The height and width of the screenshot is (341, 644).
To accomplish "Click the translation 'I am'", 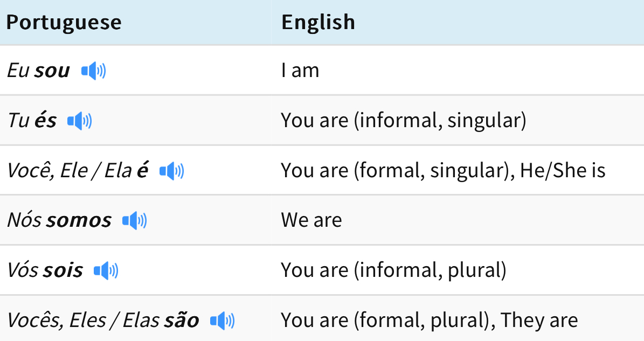I will click(300, 71).
